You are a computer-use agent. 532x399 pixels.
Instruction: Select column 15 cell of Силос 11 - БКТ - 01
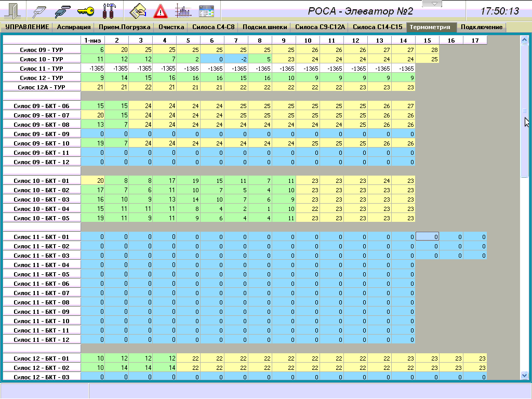tap(427, 237)
